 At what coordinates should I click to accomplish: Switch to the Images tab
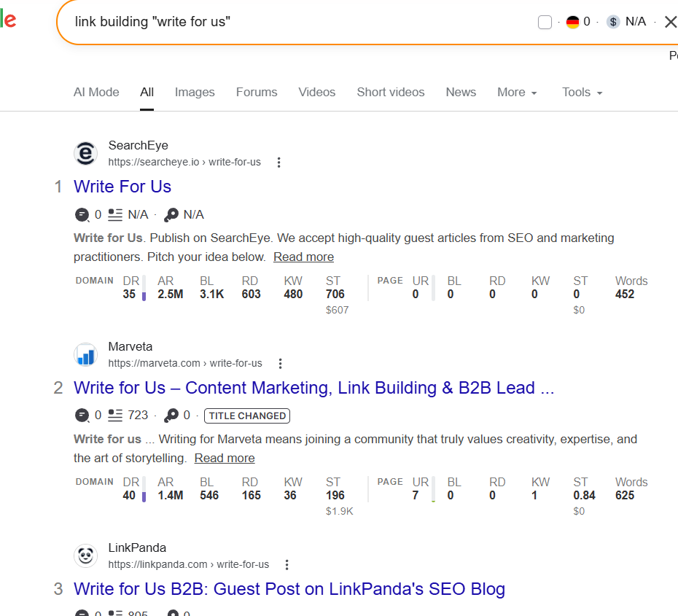tap(195, 92)
